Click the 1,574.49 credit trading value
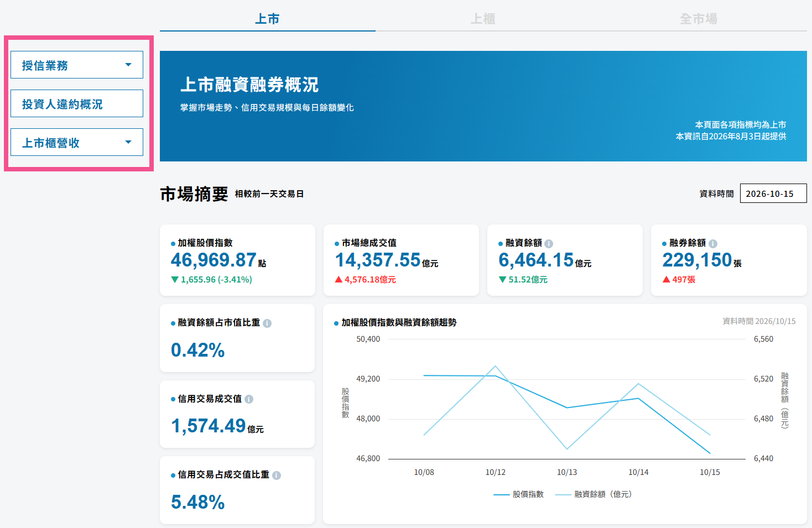Screen dimensions: 812x528 point(208,426)
